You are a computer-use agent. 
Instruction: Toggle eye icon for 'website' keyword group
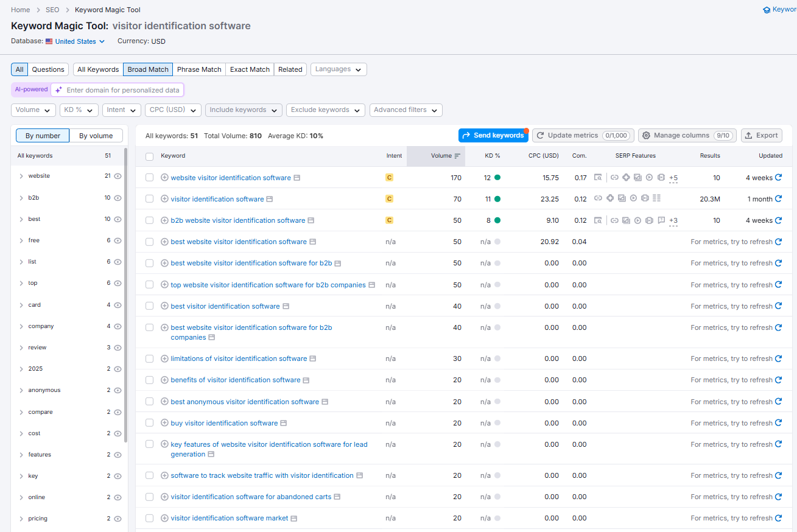[x=118, y=176]
